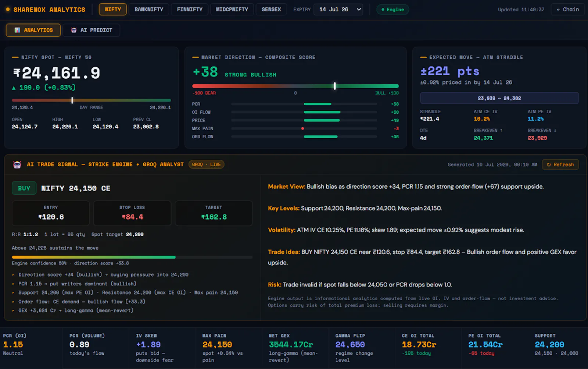
Task: Click the Spot target 24,200 text
Action: [118, 234]
